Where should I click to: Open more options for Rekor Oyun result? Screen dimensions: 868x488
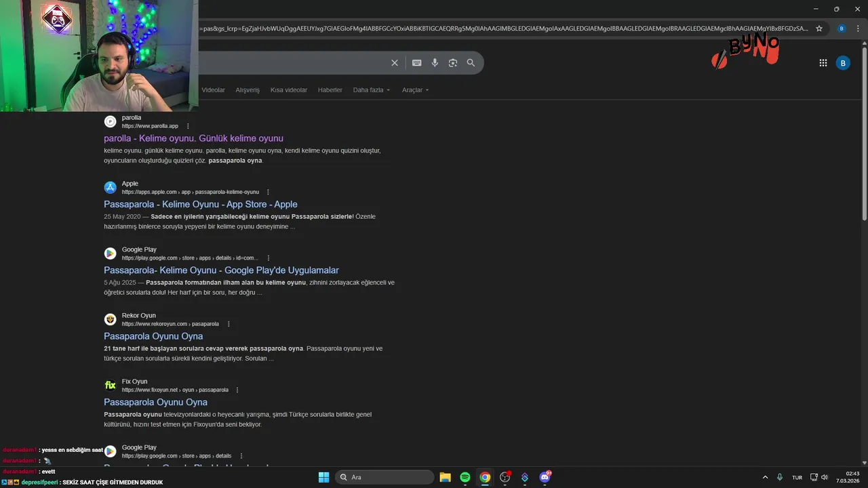coord(229,324)
